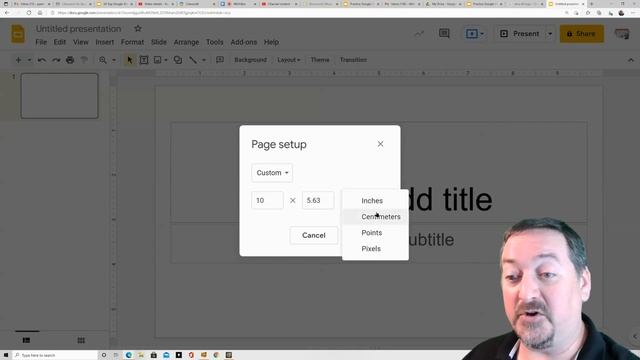Star the Untitled presentation

coord(138,29)
